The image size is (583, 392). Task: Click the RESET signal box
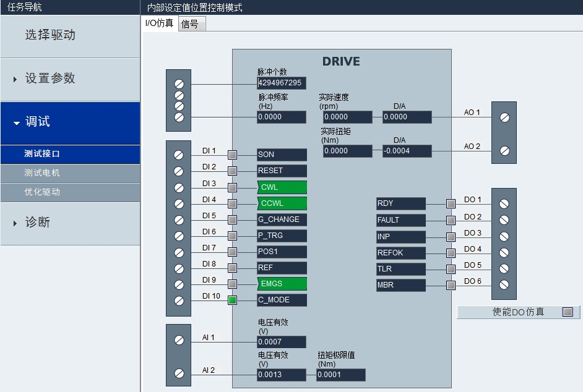[x=282, y=171]
